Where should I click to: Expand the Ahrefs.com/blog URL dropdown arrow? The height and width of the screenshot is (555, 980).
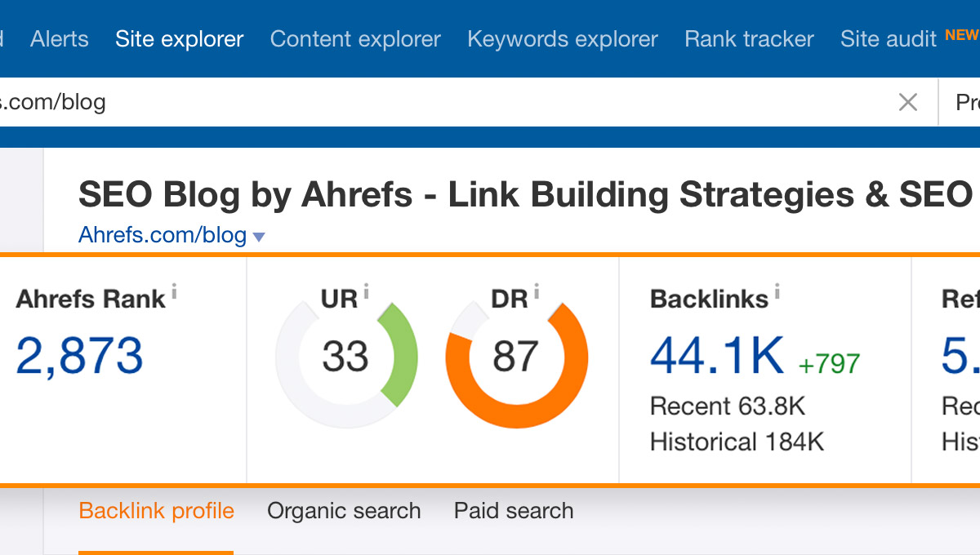coord(259,238)
